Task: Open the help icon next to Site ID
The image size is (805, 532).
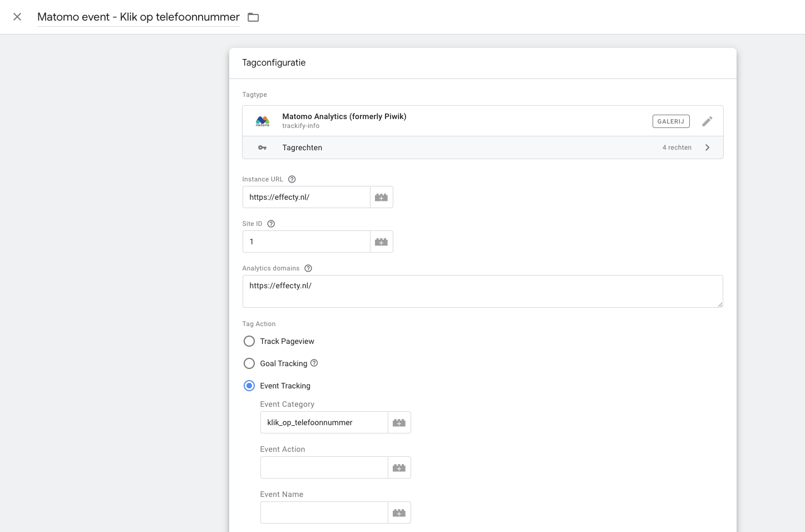Action: click(x=271, y=224)
